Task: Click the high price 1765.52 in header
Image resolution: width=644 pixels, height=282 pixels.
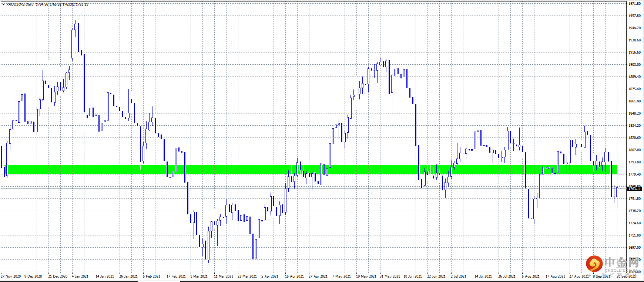Action: [56, 4]
